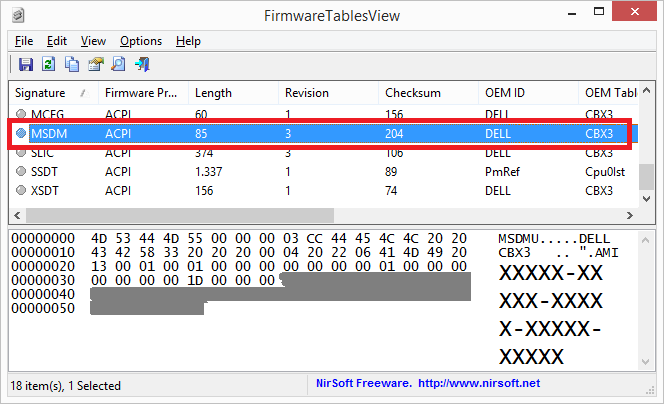
Task: Click the PmRef OEM ID cell
Action: click(x=502, y=172)
